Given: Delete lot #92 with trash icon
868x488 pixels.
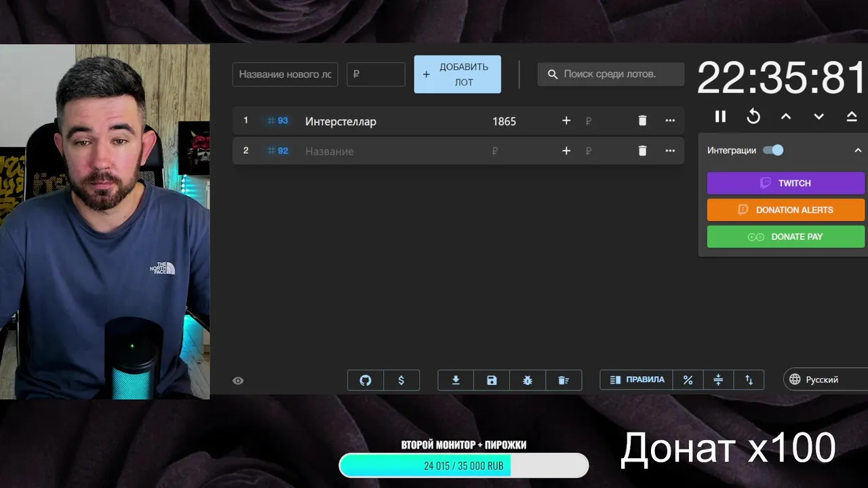Looking at the screenshot, I should tap(642, 151).
